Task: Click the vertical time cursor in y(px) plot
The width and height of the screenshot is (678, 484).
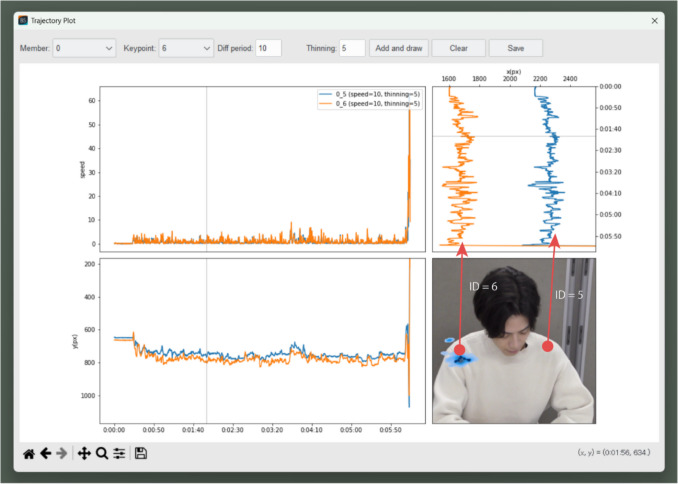Action: coord(206,341)
